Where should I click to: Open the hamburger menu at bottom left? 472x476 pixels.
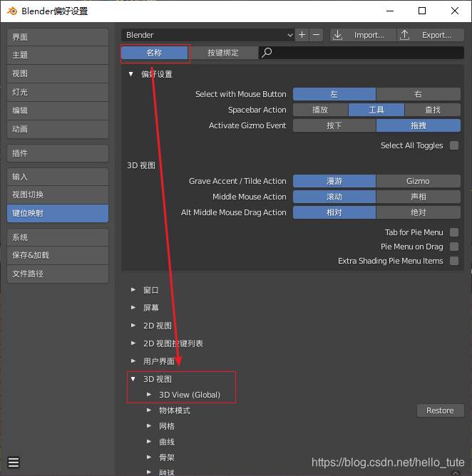click(x=14, y=462)
